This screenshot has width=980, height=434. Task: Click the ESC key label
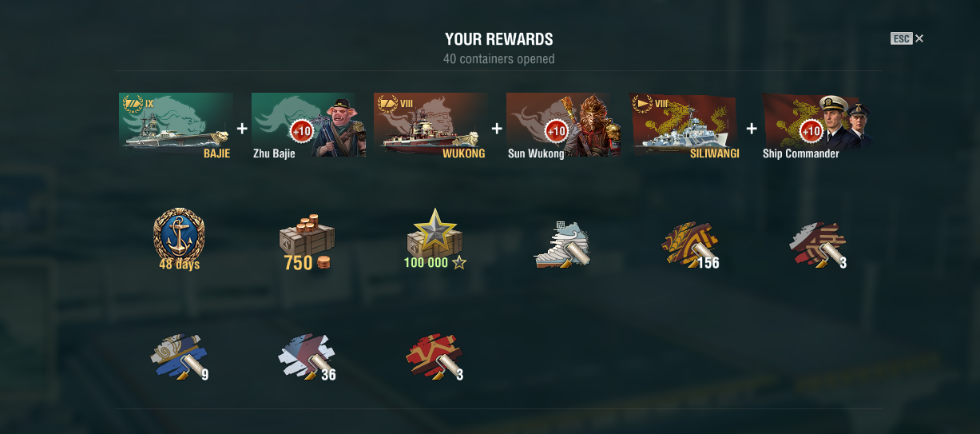pyautogui.click(x=901, y=38)
